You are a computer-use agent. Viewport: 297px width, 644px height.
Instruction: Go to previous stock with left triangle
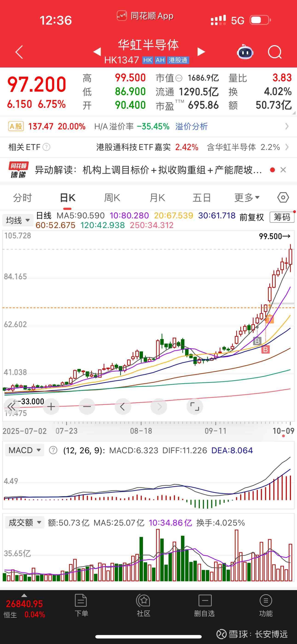(x=97, y=52)
